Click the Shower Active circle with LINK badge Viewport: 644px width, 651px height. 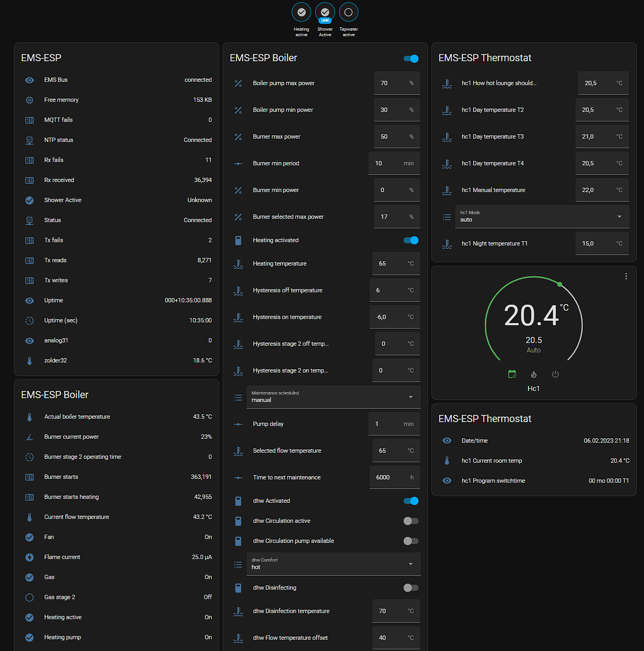pos(325,12)
